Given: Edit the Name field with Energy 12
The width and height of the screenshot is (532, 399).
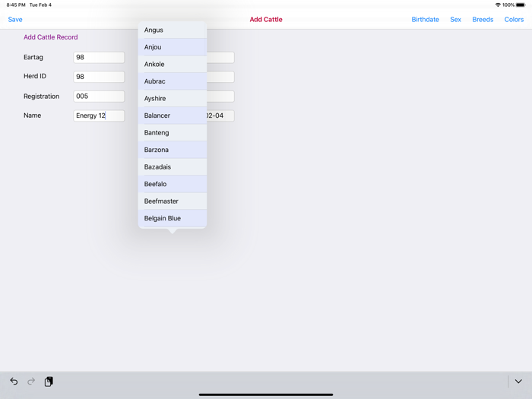Looking at the screenshot, I should click(x=99, y=116).
